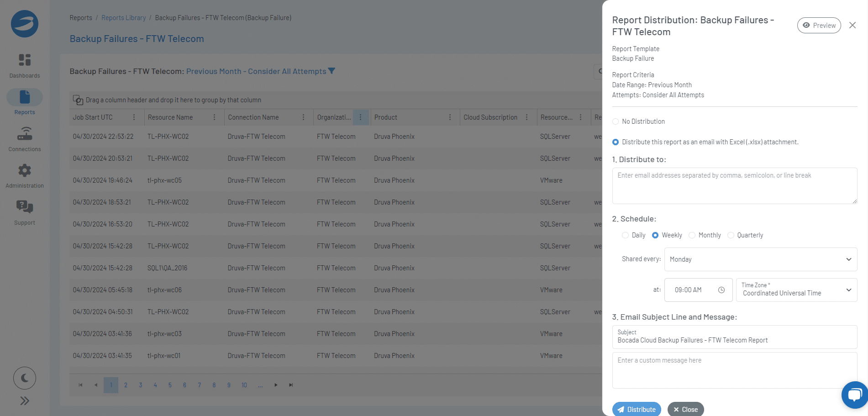Click the group-by drag area icon
The height and width of the screenshot is (416, 868).
[78, 100]
